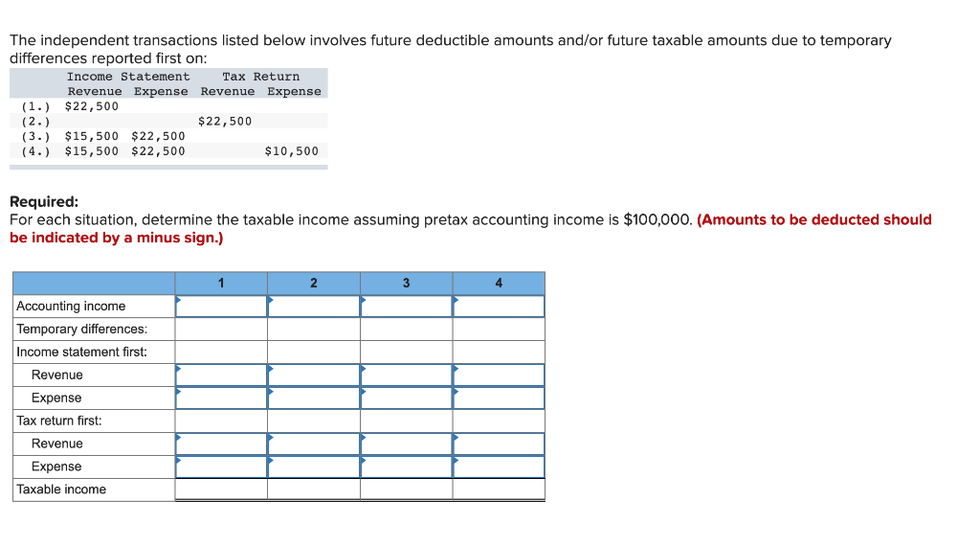Screen dimensions: 980x546
Task: Click Tax return first Expense cell, column 2
Action: (x=314, y=467)
